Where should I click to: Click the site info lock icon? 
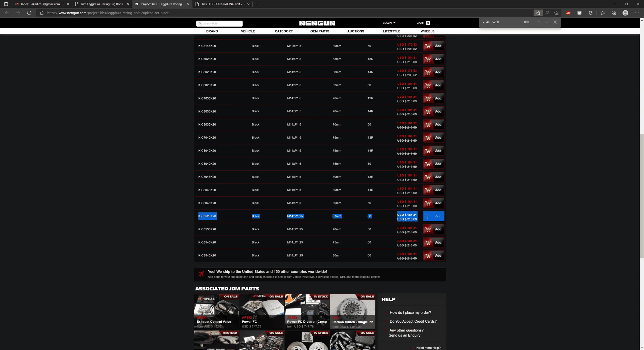[x=42, y=13]
